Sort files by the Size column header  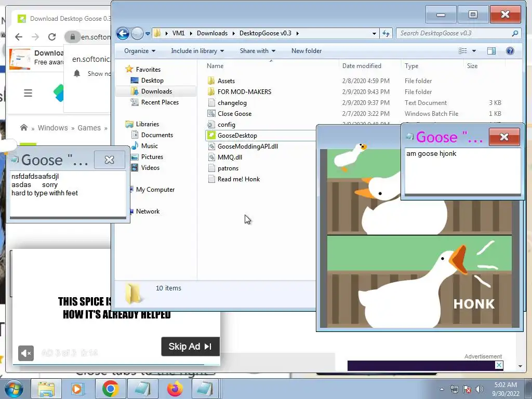pyautogui.click(x=472, y=66)
